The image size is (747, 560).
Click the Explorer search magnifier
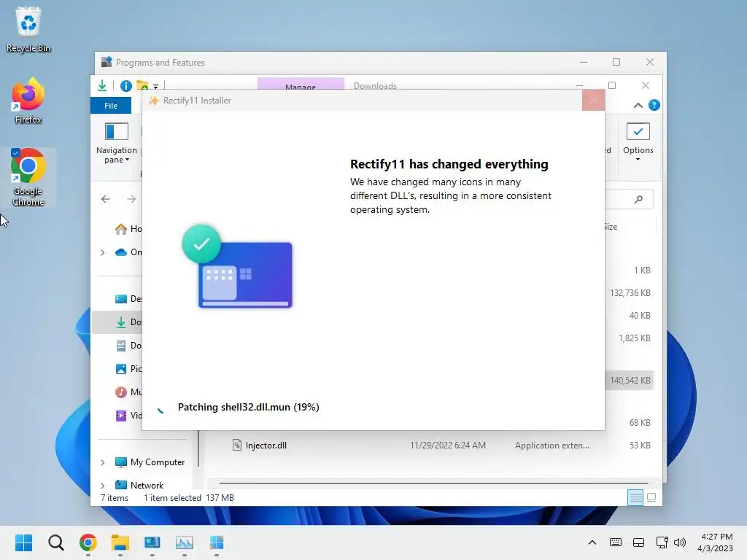coord(638,199)
